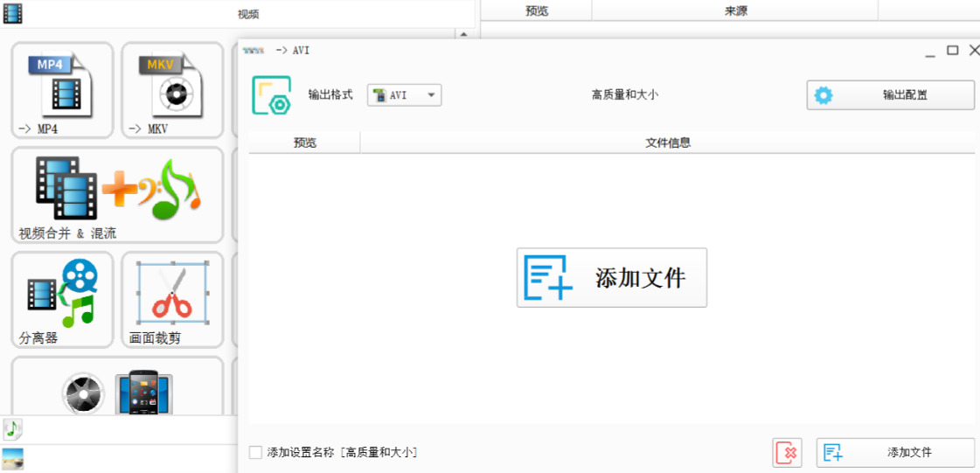Open the -> MKV conversion tile
The width and height of the screenshot is (980, 473).
[x=172, y=90]
